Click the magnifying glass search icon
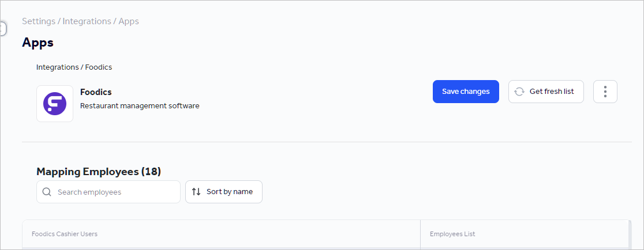 click(47, 192)
